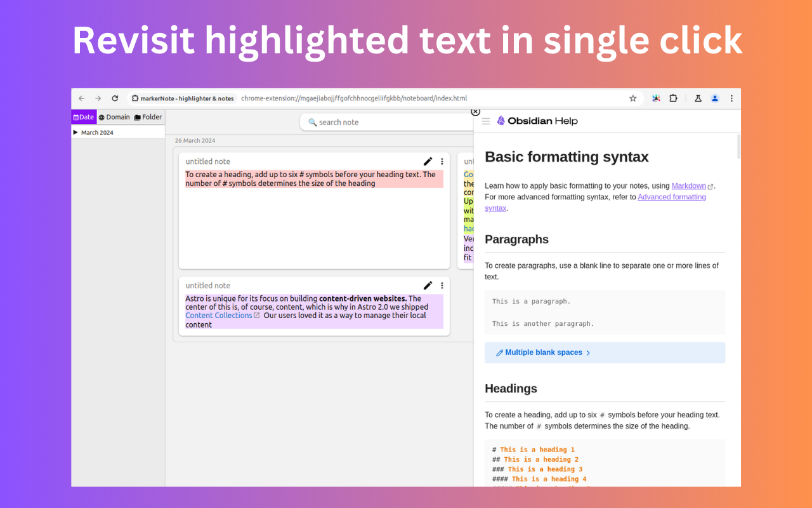812x508 pixels.
Task: Click the help panel scrollbar
Action: [x=738, y=146]
